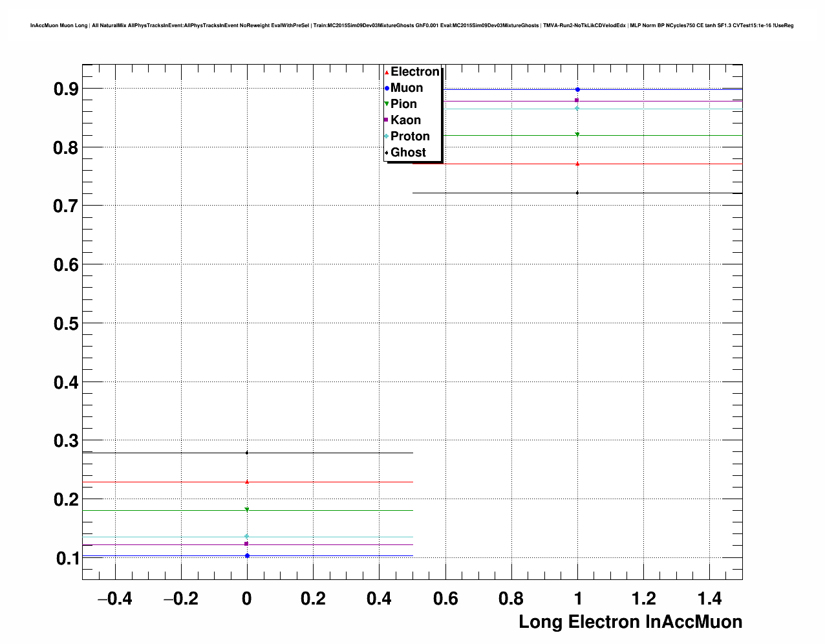The height and width of the screenshot is (644, 825).
Task: Select the blue Muon data point at x=1
Action: click(x=577, y=89)
